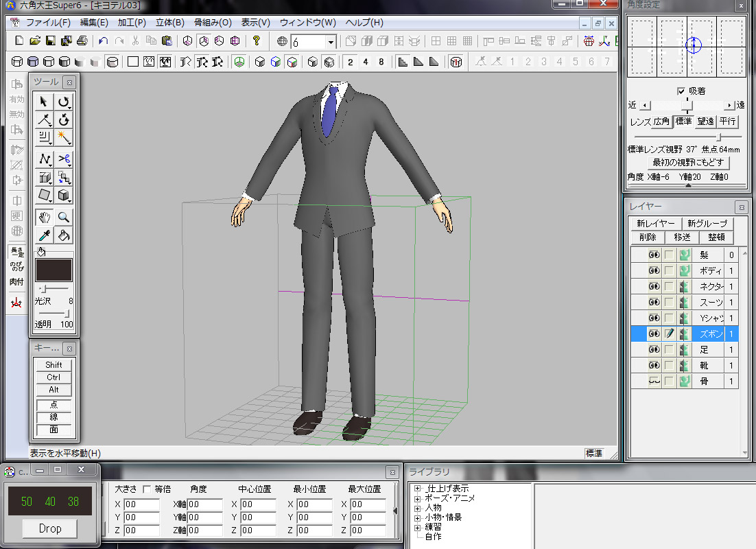Click the yellow question mark help icon

coord(257,41)
